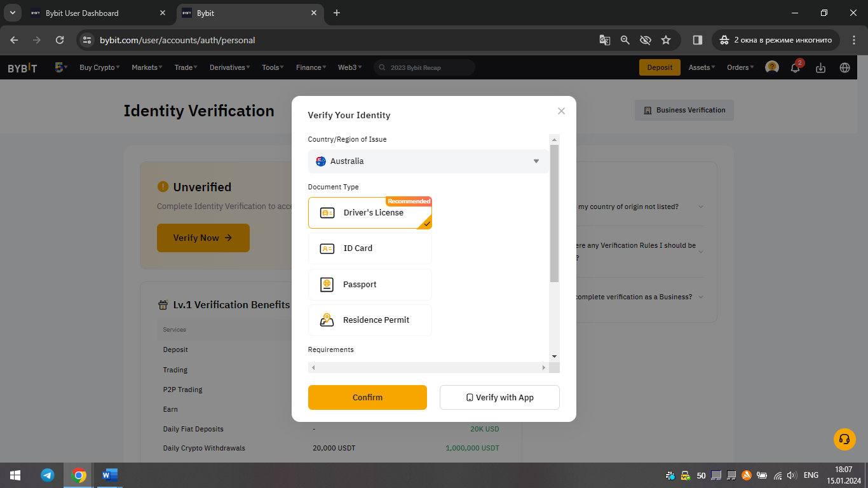Click the dialog scroll up arrow
The image size is (868, 488).
click(554, 140)
